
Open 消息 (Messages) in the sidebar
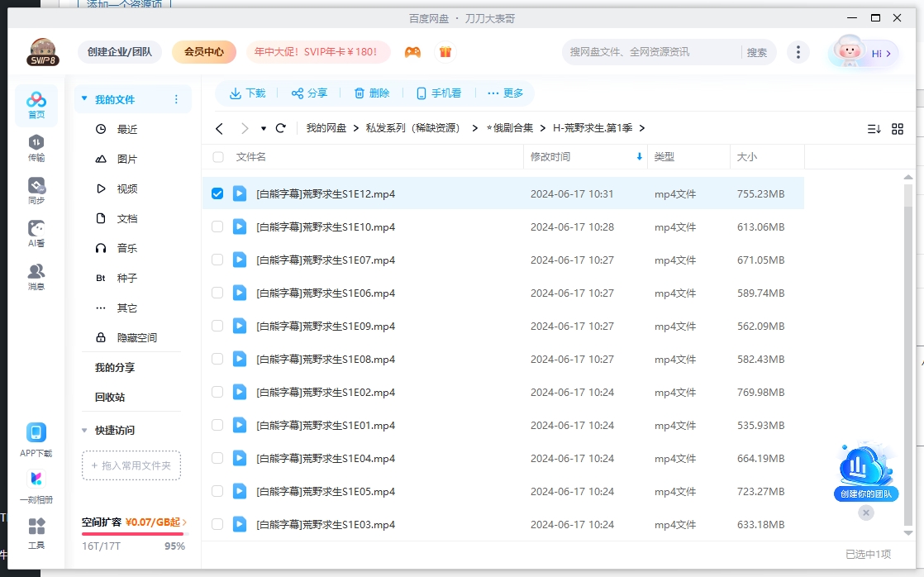[35, 271]
